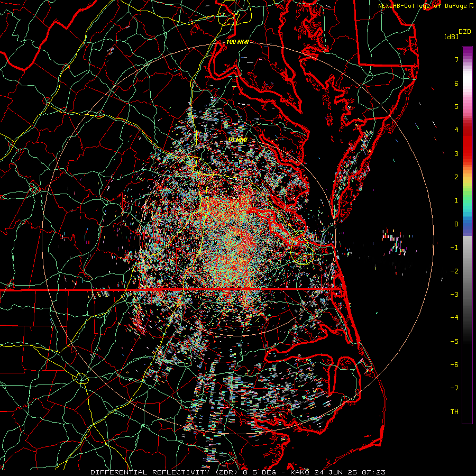Click the 3 value on the color scale

tap(456, 153)
